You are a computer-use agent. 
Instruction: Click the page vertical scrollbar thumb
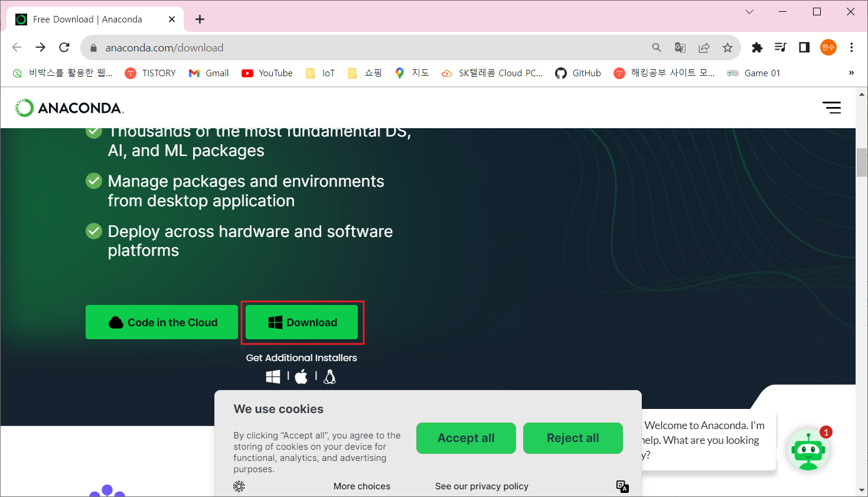point(862,163)
